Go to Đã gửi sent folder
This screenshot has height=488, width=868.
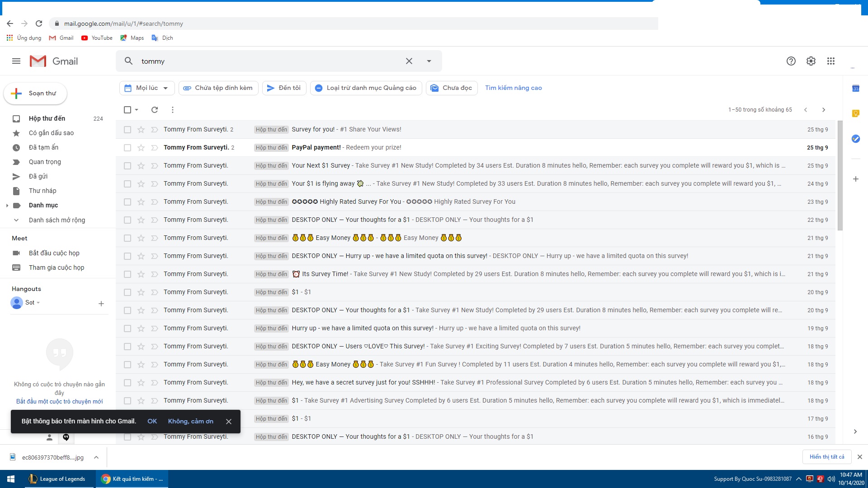(38, 176)
